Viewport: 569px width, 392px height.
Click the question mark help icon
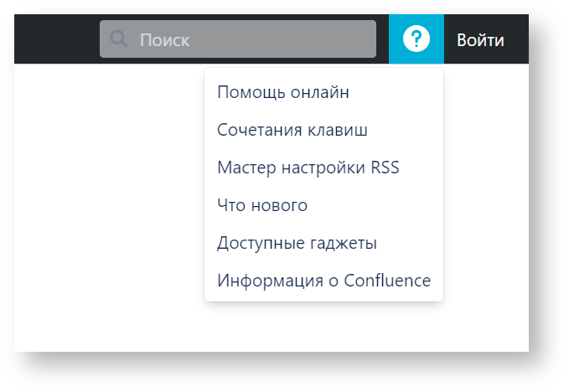pyautogui.click(x=416, y=39)
